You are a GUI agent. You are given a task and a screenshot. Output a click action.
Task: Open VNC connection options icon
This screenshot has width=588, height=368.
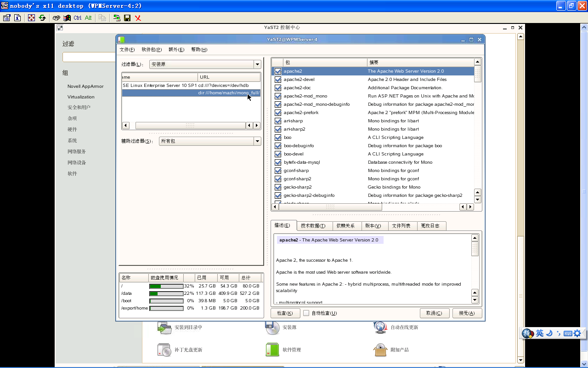[x=6, y=18]
